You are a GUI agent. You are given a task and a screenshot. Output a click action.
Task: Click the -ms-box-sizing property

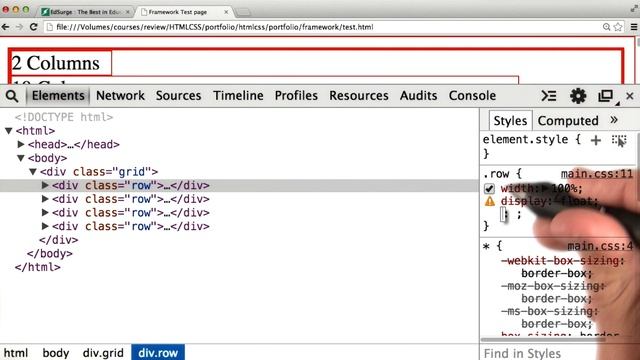[x=549, y=311]
